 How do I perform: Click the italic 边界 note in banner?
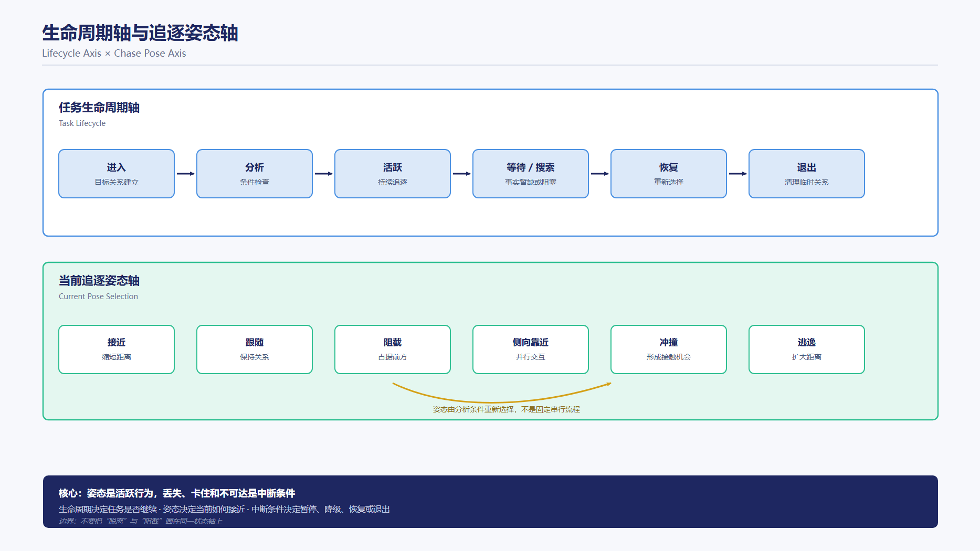click(x=141, y=521)
